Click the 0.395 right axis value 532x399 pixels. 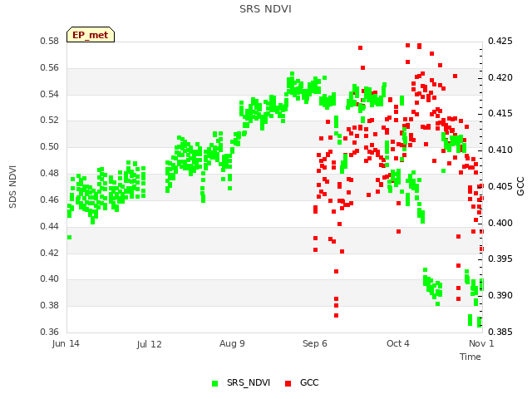click(x=500, y=259)
